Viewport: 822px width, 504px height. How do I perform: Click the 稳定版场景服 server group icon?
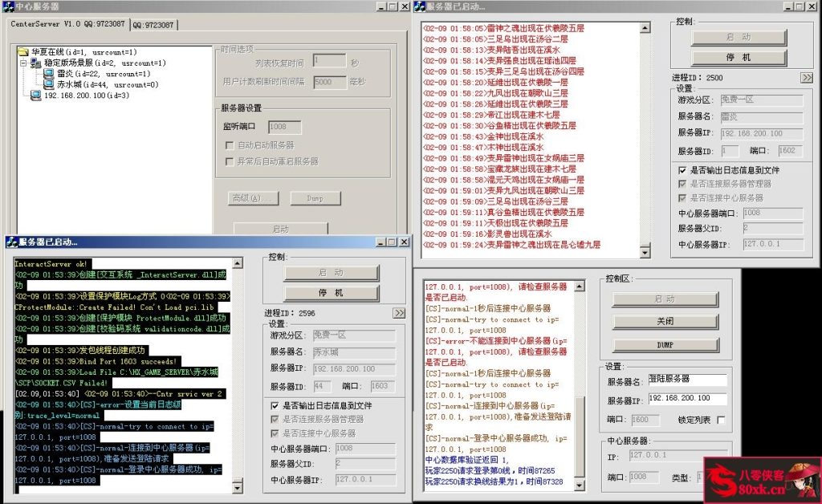pos(35,63)
